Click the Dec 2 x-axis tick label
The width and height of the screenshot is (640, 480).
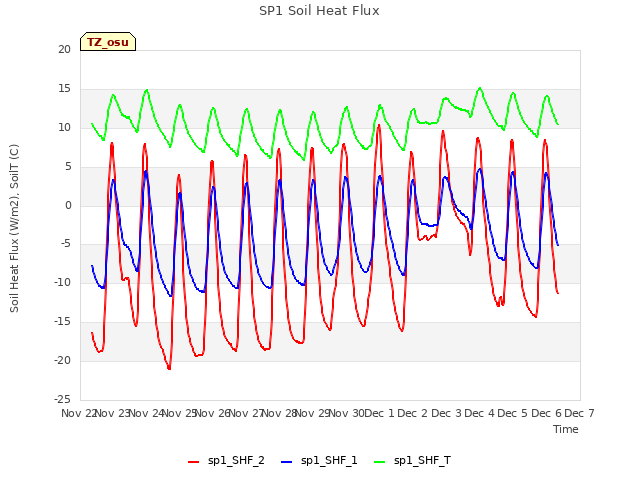click(x=412, y=413)
